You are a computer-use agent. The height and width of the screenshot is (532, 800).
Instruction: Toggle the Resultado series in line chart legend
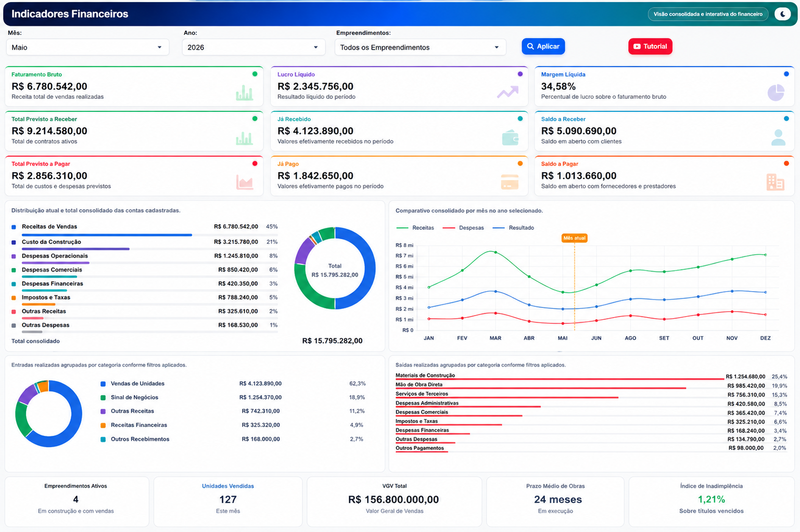click(x=513, y=228)
